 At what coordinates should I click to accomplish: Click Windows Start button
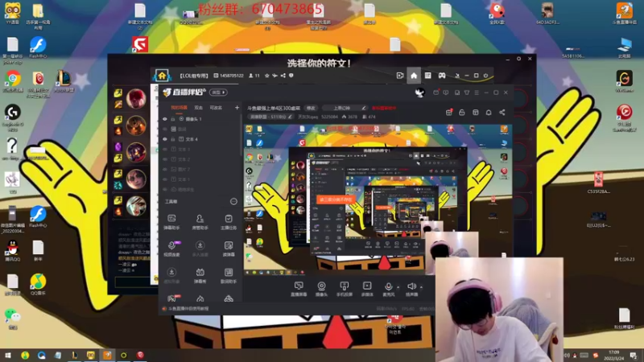point(8,355)
